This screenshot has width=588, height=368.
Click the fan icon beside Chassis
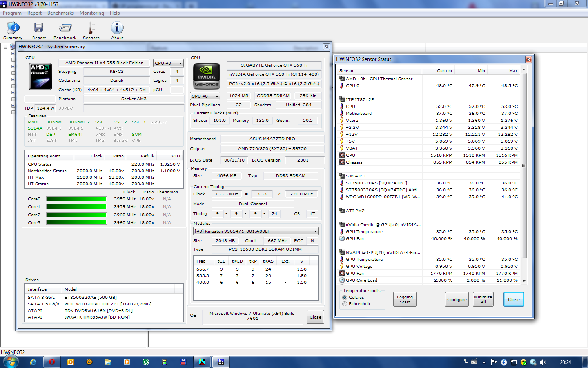[x=342, y=162]
